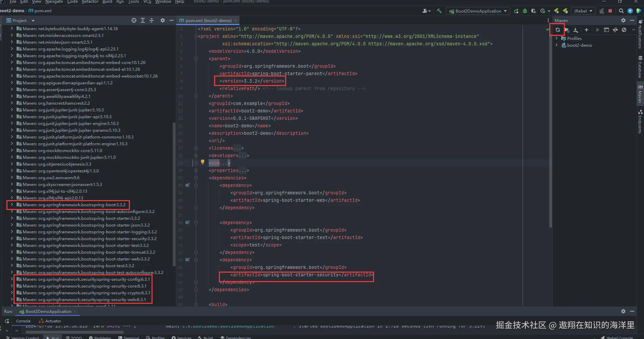Screen dimensions: 644x339
Task: Open Project panel options gear
Action: (163, 20)
